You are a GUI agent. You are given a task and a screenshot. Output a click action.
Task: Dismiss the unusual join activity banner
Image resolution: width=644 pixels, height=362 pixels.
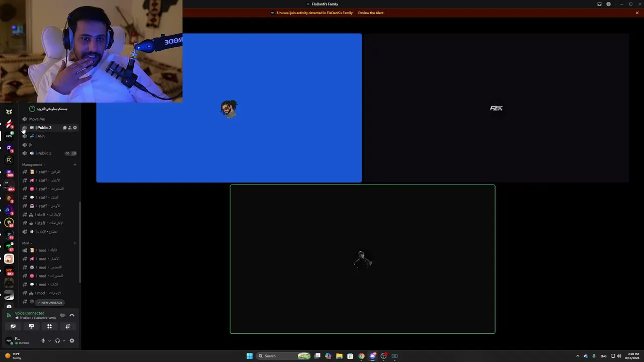(x=637, y=13)
